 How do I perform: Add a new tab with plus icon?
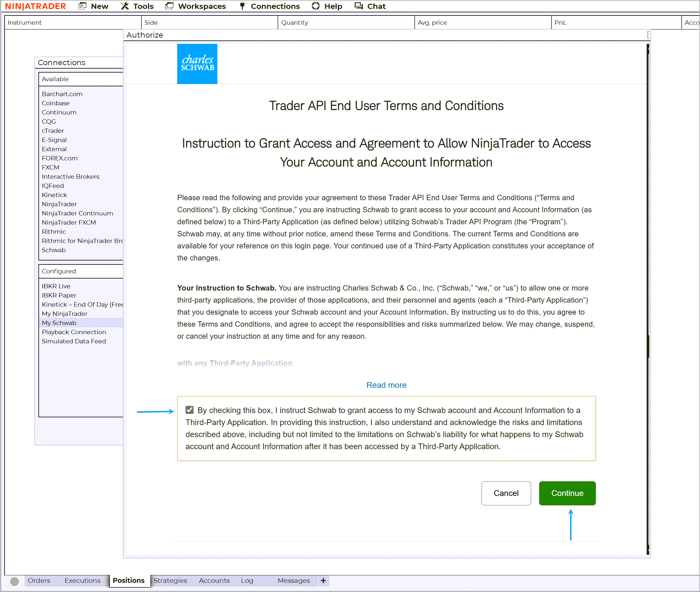[323, 581]
